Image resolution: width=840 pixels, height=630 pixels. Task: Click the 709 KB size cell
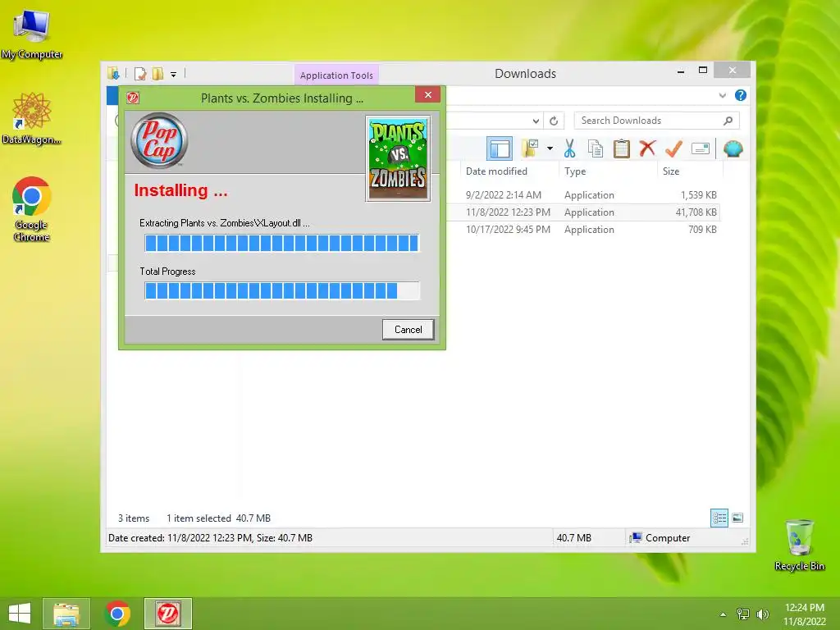702,230
